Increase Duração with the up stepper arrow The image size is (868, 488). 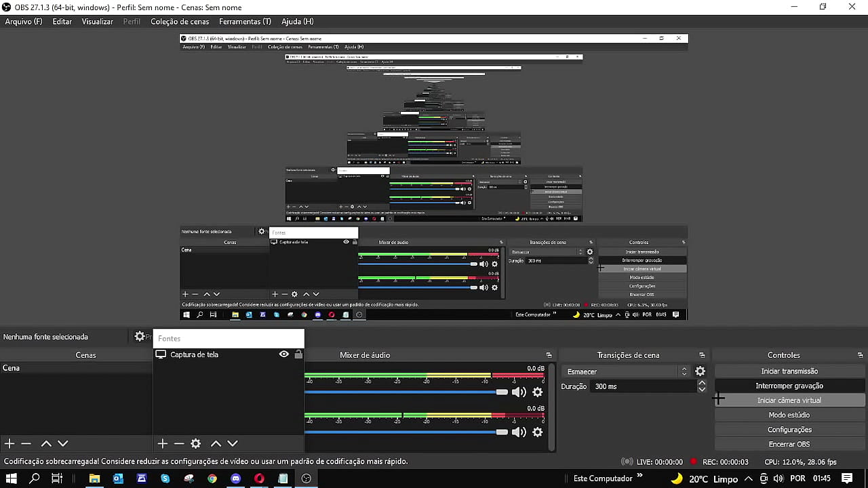702,383
